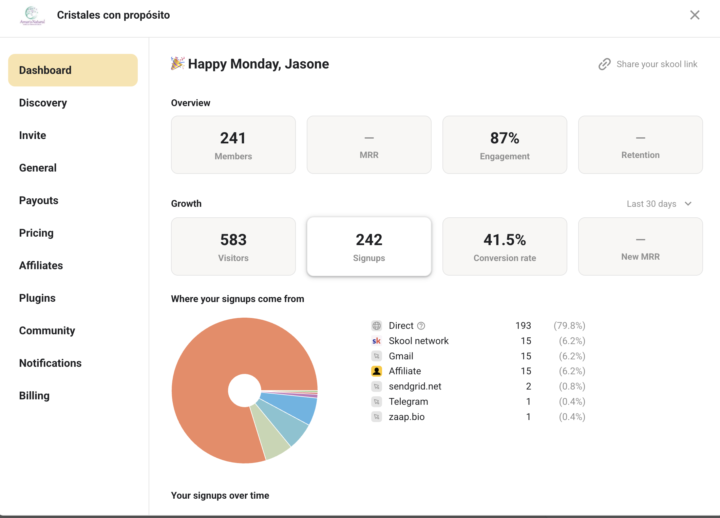The height and width of the screenshot is (518, 720).
Task: Open the Community sidebar item
Action: 73,331
